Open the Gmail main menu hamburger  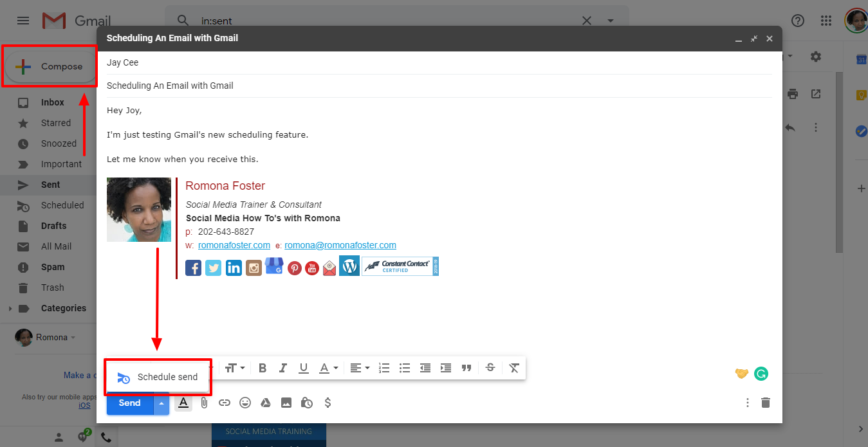[x=23, y=21]
